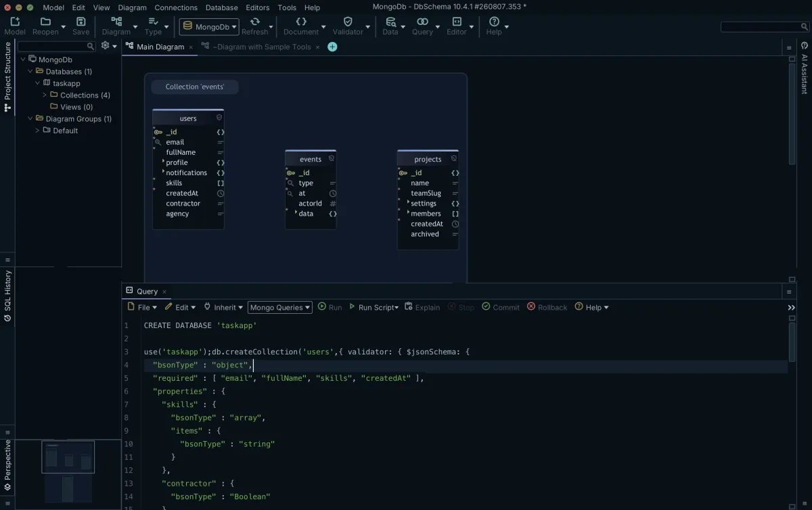This screenshot has height=510, width=812.
Task: Show more query toolbar items chevron
Action: tap(792, 307)
